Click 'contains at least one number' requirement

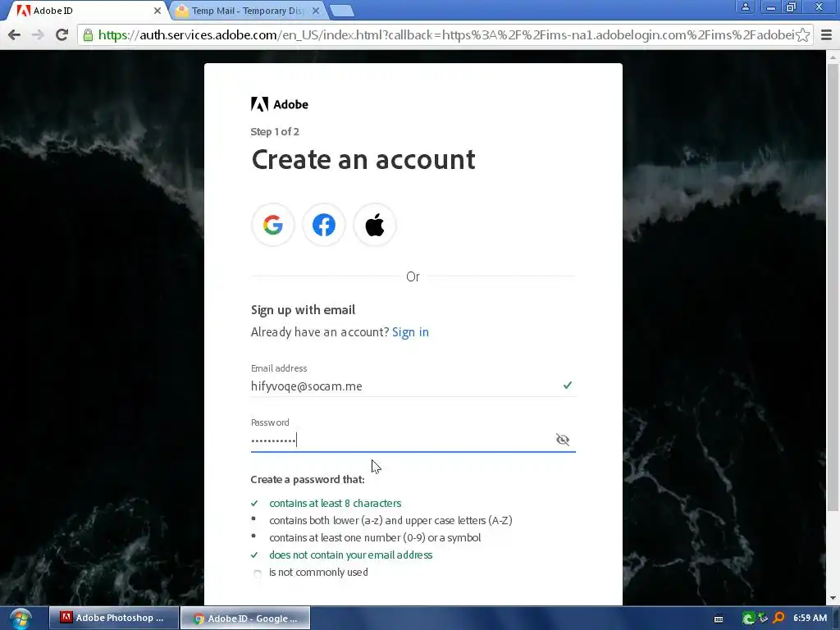[x=375, y=538]
